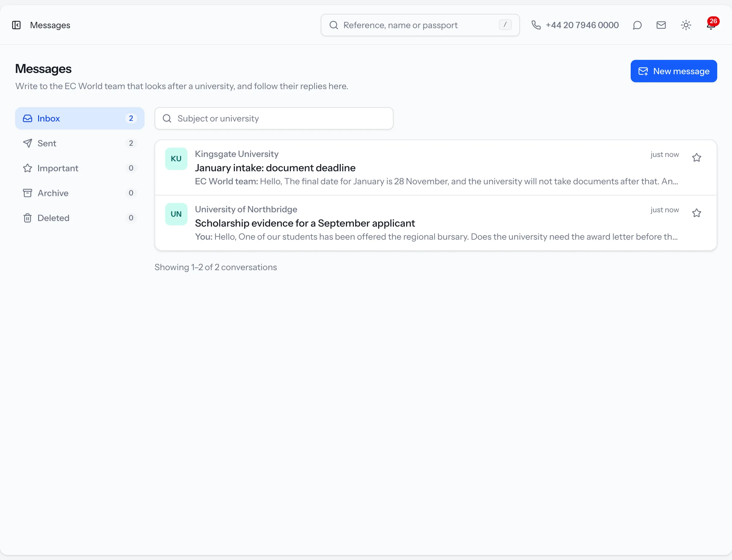Click the UN avatar badge
The height and width of the screenshot is (560, 732).
(x=176, y=214)
